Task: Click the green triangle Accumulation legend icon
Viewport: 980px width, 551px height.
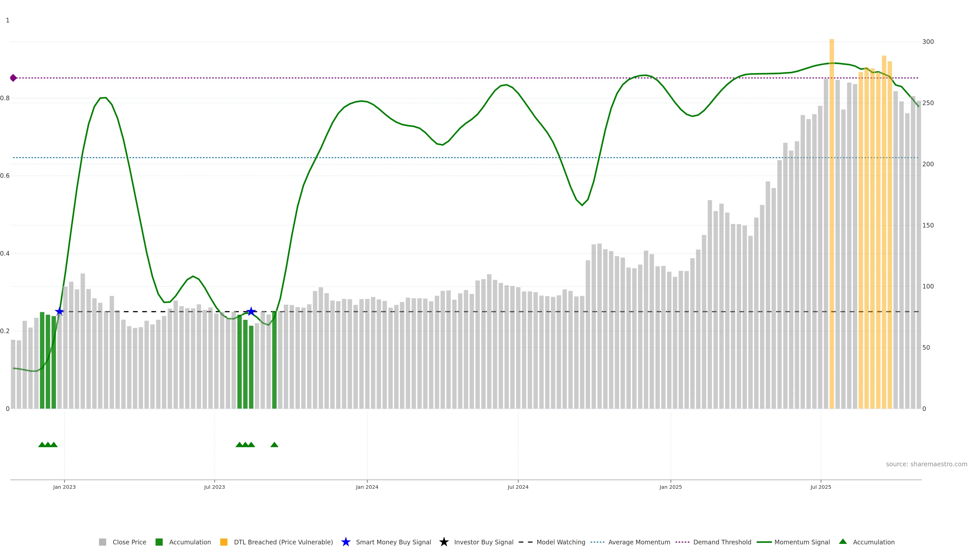Action: point(843,542)
